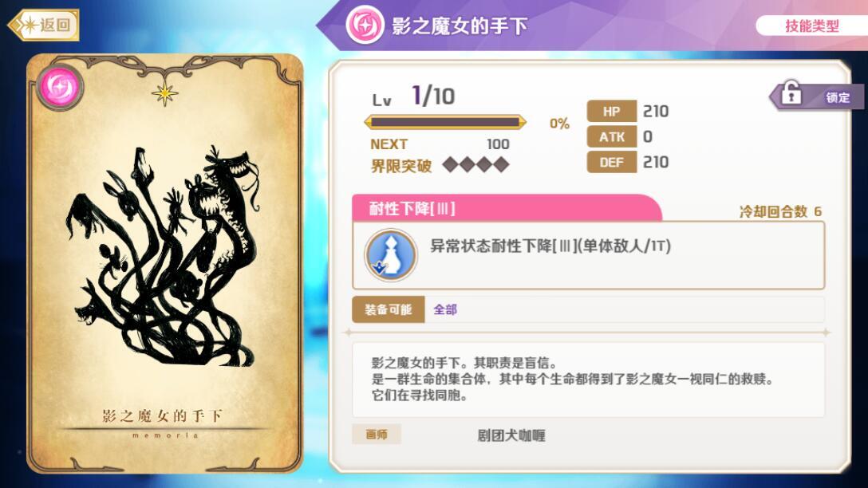
Task: Click the ATK stat label
Action: click(611, 136)
